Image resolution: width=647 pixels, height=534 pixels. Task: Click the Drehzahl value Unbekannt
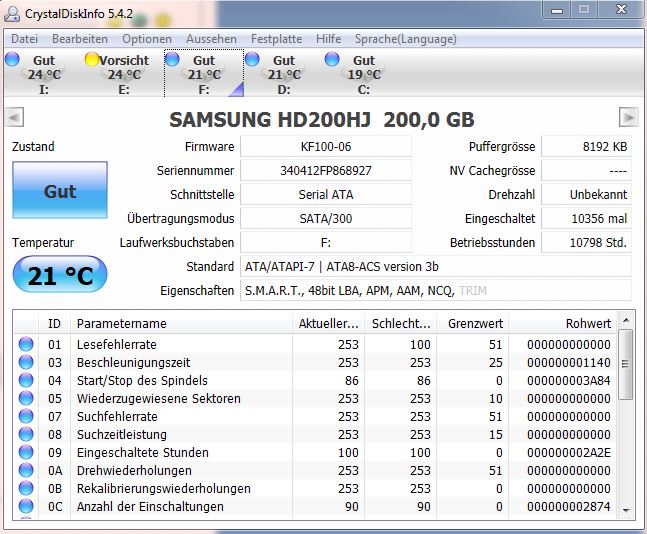click(x=586, y=194)
